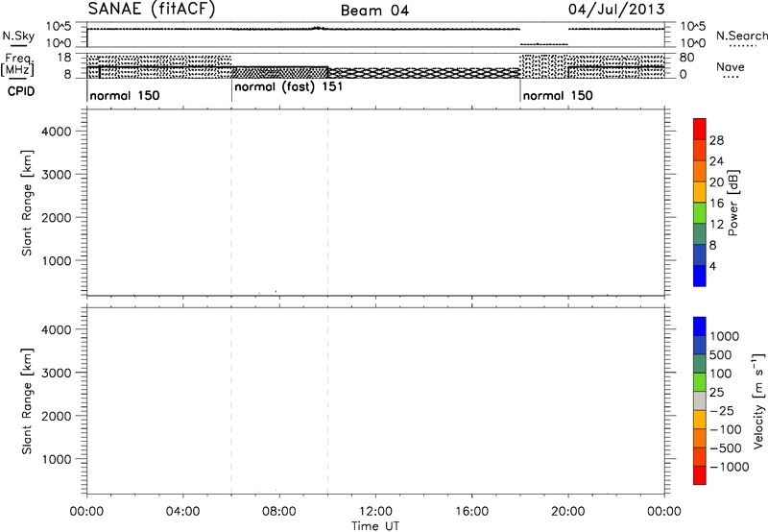Click the 20:00 time tick label
Screen dimensions: 768x532
tap(567, 512)
